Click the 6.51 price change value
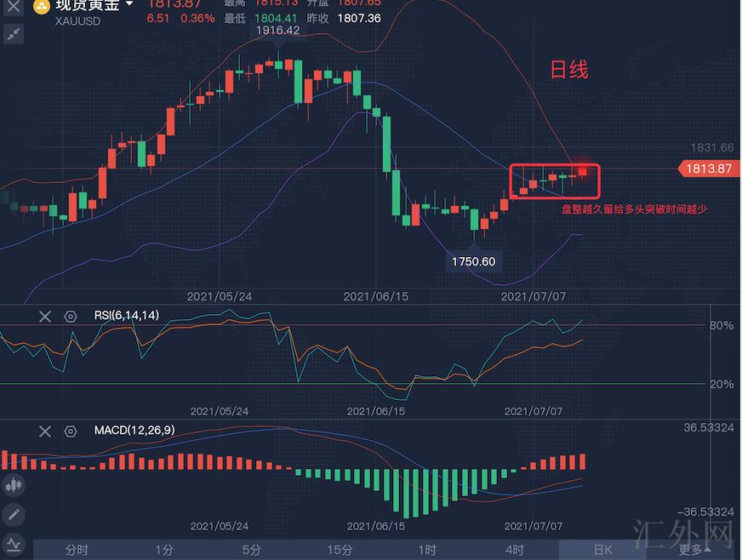This screenshot has width=742, height=560. [157, 19]
